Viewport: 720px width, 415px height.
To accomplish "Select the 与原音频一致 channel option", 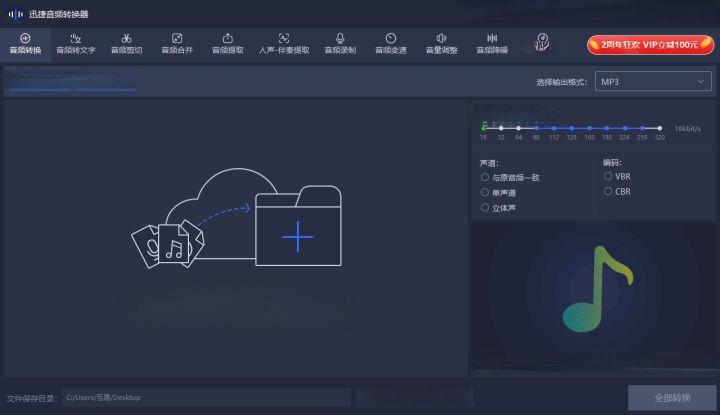I will (x=485, y=177).
